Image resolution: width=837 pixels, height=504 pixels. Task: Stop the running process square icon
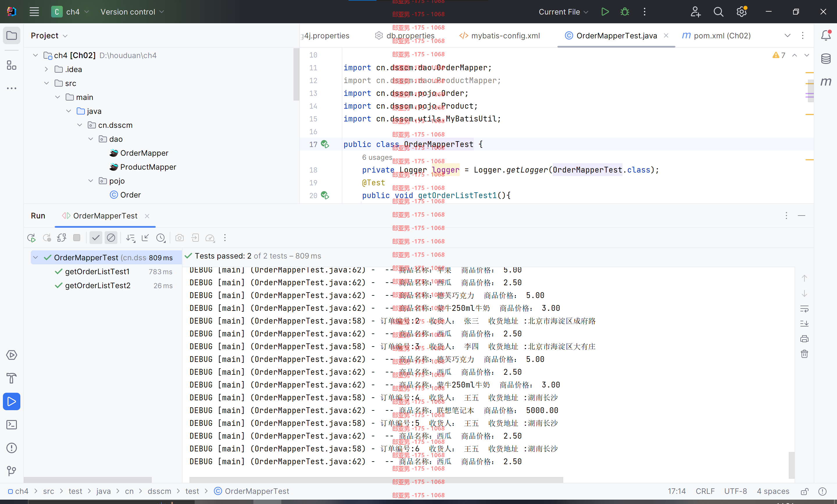pyautogui.click(x=77, y=238)
